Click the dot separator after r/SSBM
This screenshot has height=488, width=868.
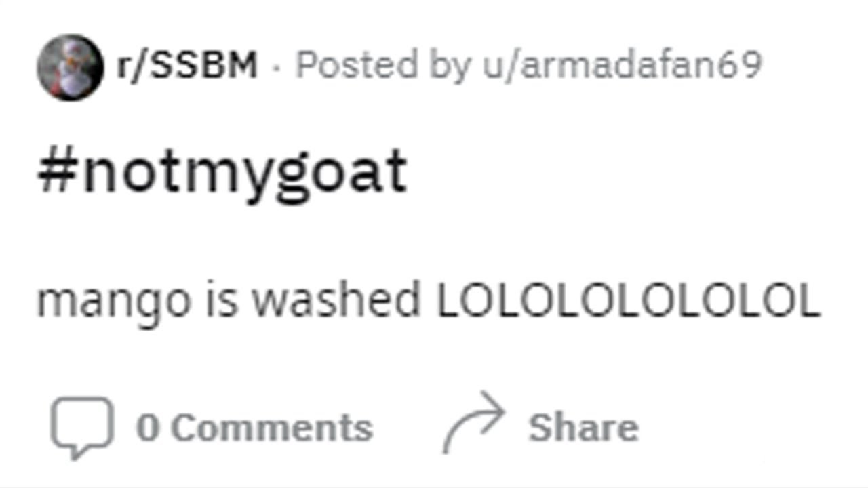click(x=276, y=68)
